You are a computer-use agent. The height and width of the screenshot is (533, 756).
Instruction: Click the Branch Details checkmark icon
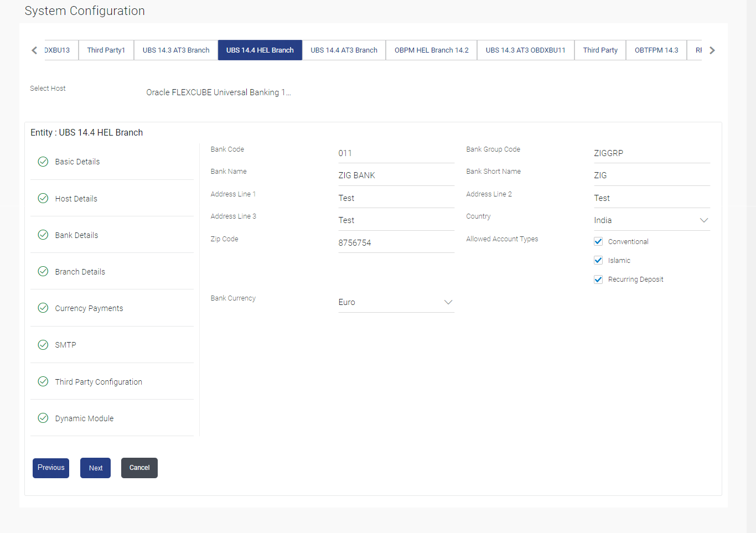coord(43,271)
